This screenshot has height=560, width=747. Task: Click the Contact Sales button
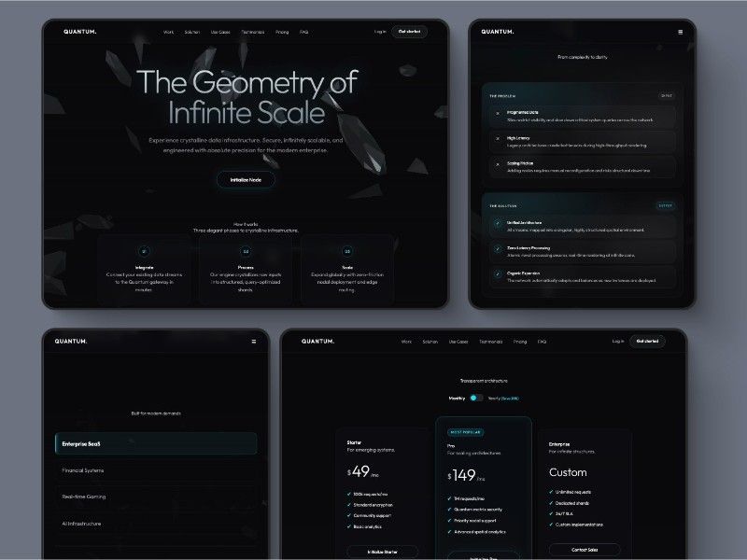coord(585,550)
